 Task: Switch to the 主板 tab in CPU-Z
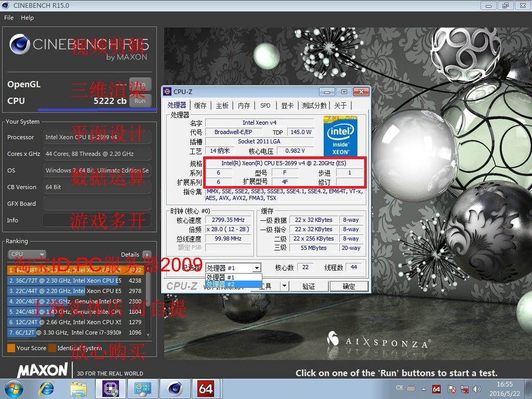pos(222,105)
